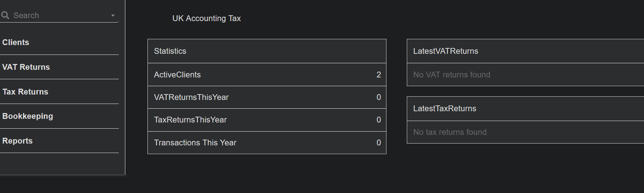Image resolution: width=644 pixels, height=193 pixels.
Task: Select the ActiveClients statistics row label
Action: (177, 75)
